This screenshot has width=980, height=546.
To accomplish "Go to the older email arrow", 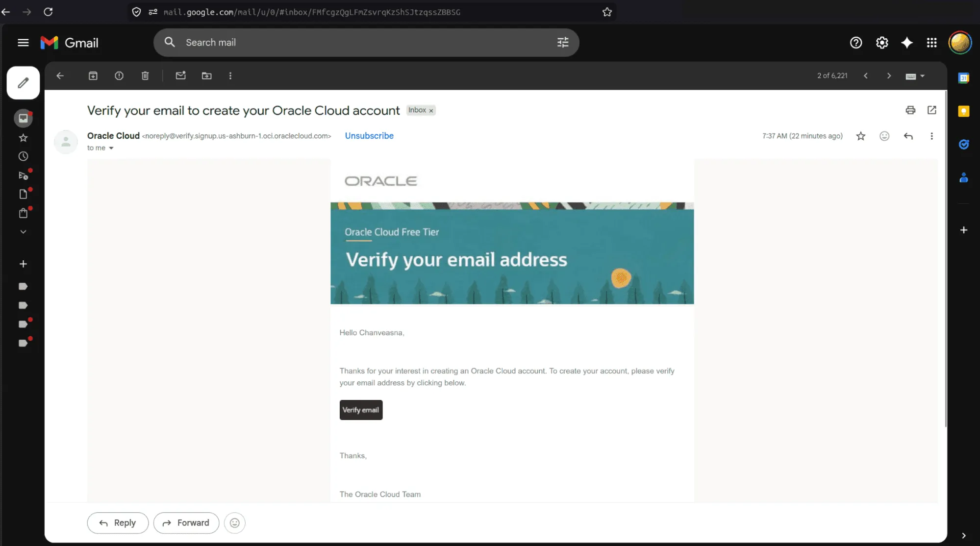I will click(889, 76).
